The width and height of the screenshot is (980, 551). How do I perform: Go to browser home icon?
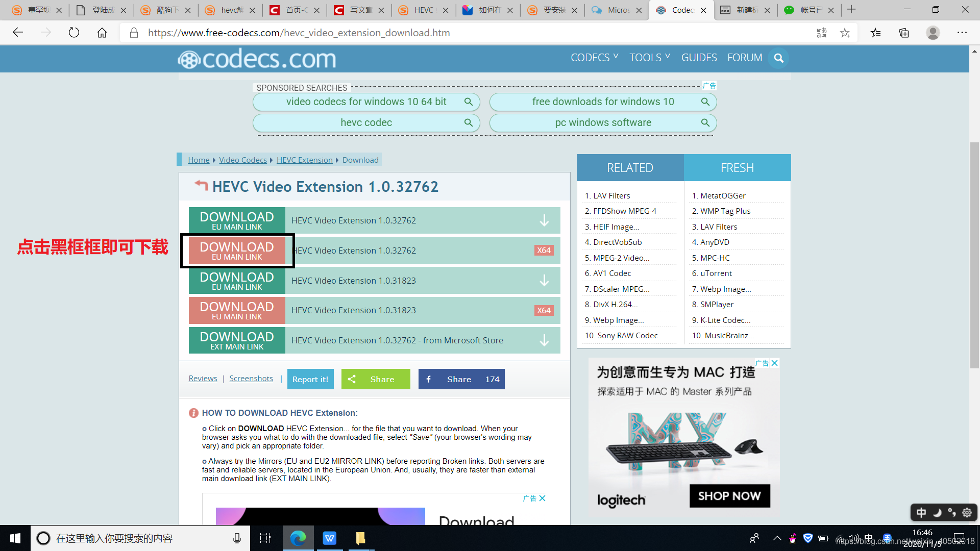[102, 33]
